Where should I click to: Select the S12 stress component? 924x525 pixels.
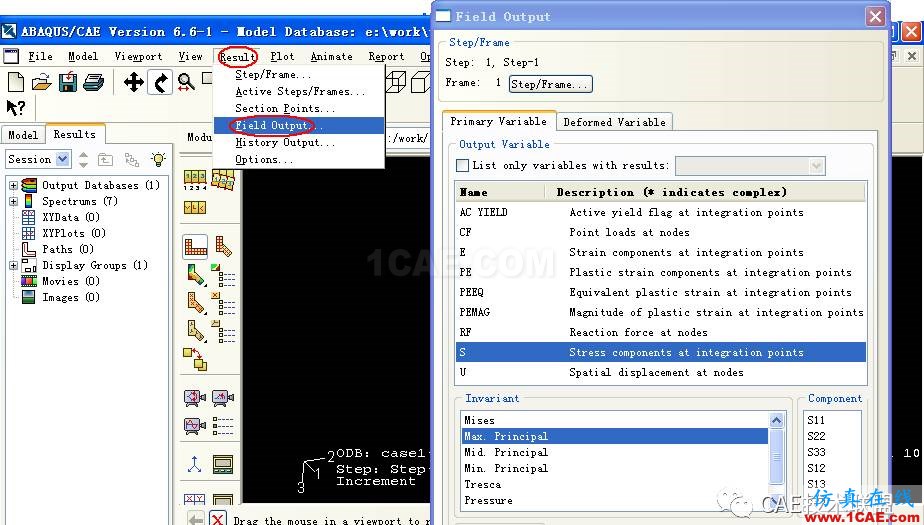coord(817,468)
